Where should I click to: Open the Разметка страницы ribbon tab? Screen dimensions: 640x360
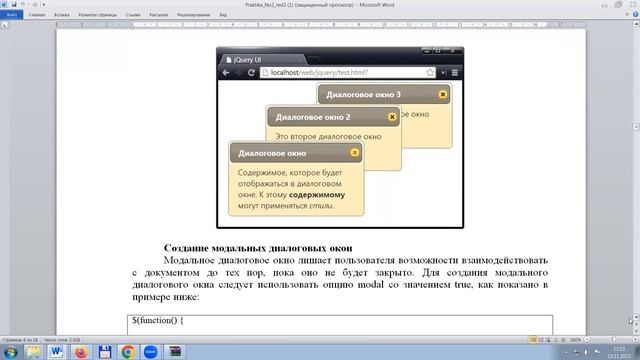click(98, 15)
